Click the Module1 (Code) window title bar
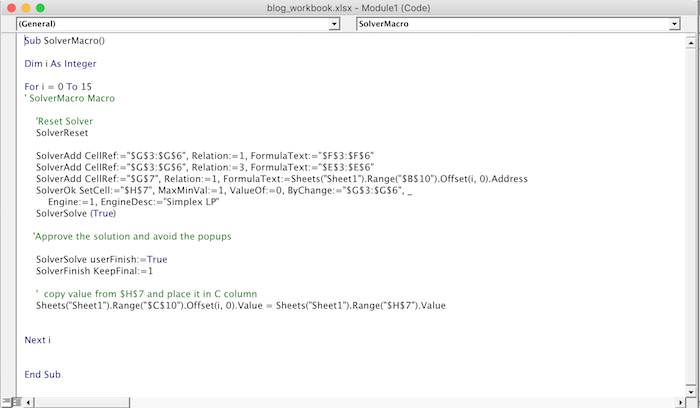Viewport: 700px width, 408px height. 350,6
